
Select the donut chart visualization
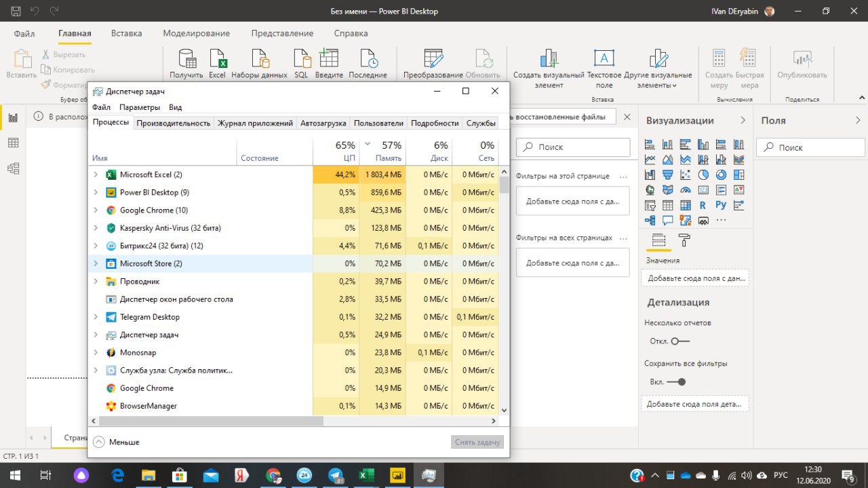721,174
